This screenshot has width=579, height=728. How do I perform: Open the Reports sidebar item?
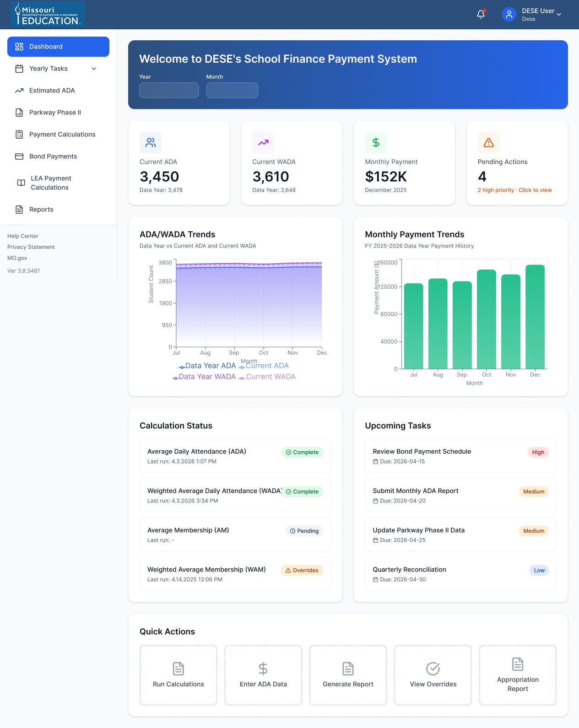point(58,210)
